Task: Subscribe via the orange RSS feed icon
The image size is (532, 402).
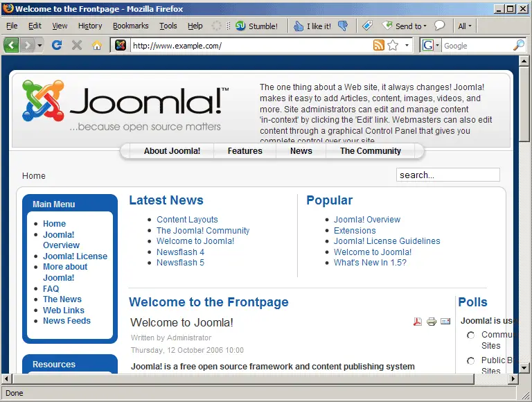Action: click(379, 45)
